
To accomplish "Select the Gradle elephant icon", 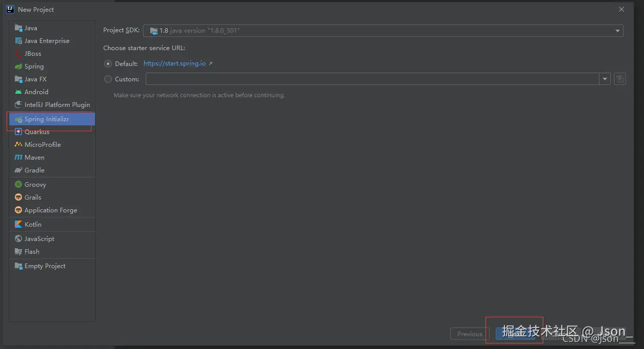I will coord(18,170).
